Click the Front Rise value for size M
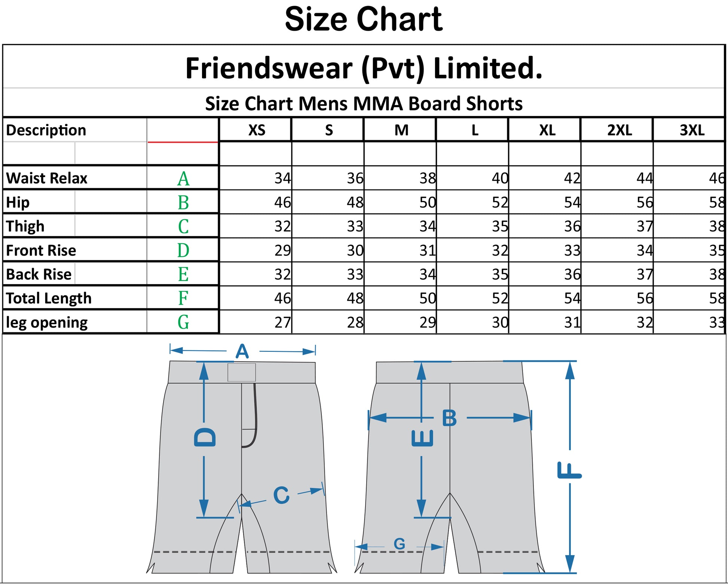 (x=428, y=250)
